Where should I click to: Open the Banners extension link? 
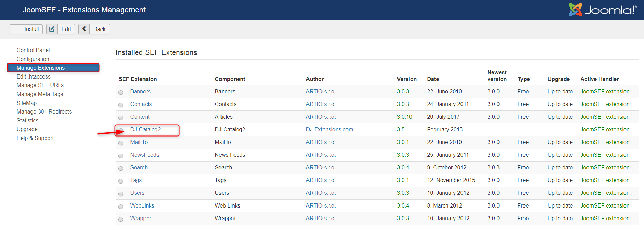tap(140, 91)
